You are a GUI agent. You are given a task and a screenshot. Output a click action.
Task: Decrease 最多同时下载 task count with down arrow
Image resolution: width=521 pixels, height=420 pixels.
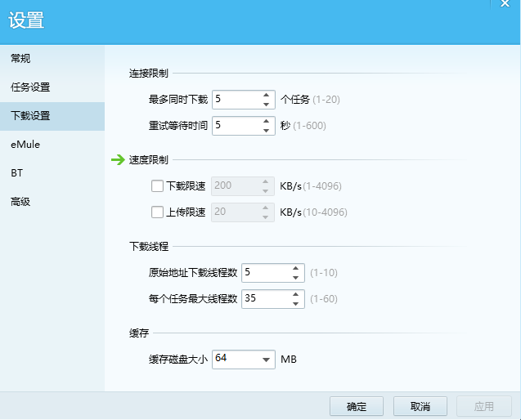pos(266,105)
